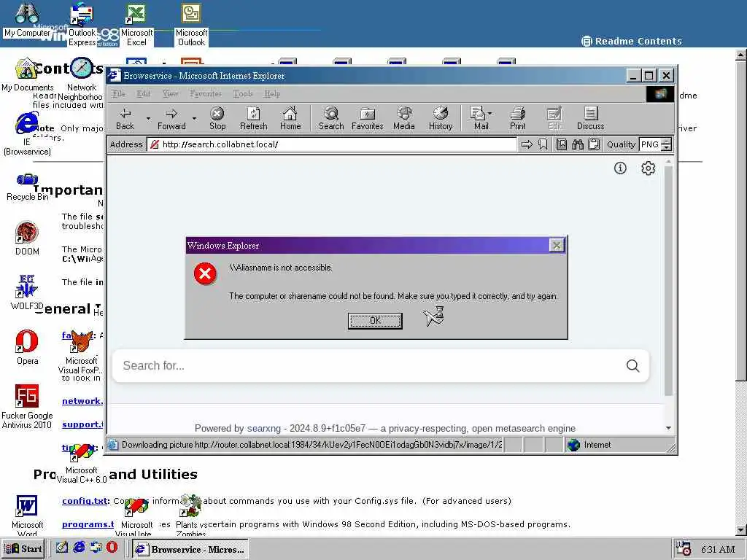Show the browsing History pane
This screenshot has height=560, width=747.
(x=441, y=118)
